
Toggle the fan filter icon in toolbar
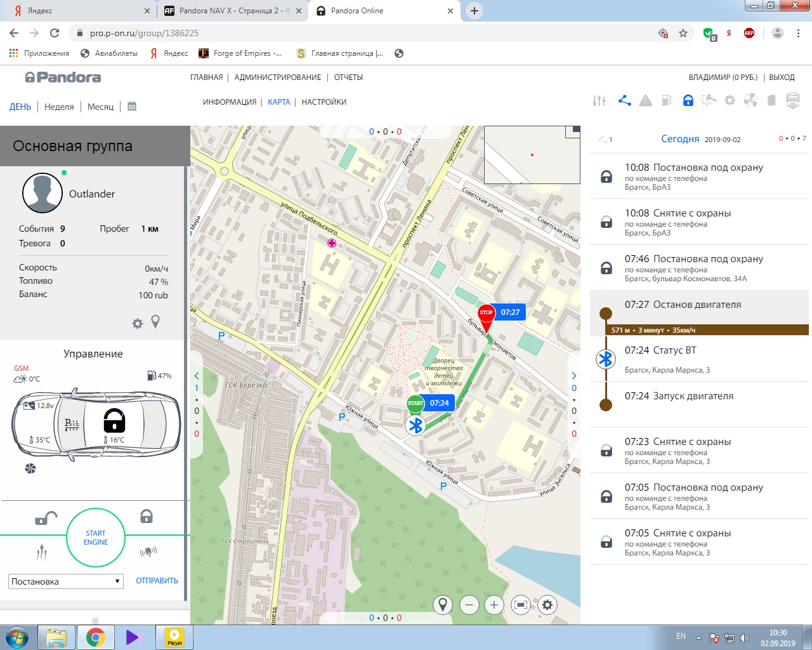click(x=750, y=100)
